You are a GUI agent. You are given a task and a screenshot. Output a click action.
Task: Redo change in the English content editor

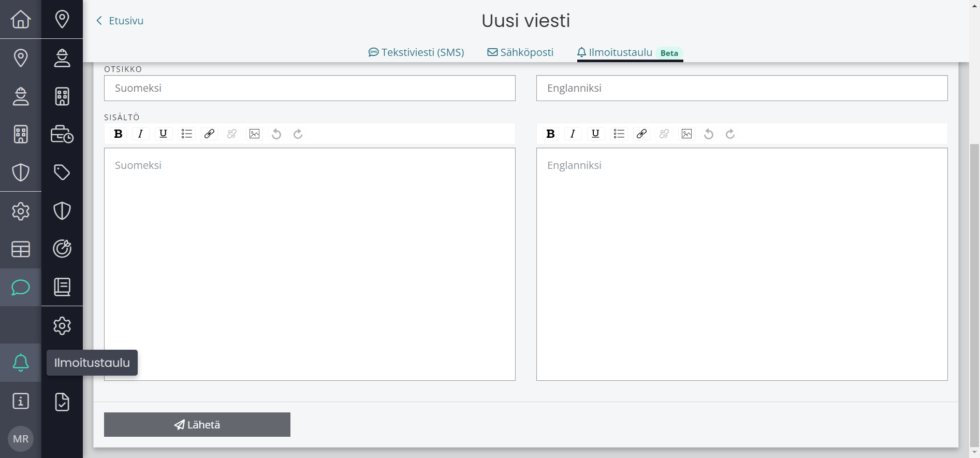[730, 134]
